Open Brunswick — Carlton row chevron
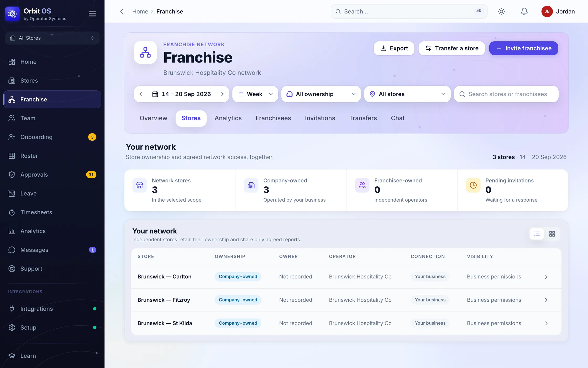The width and height of the screenshot is (588, 368). (546, 277)
